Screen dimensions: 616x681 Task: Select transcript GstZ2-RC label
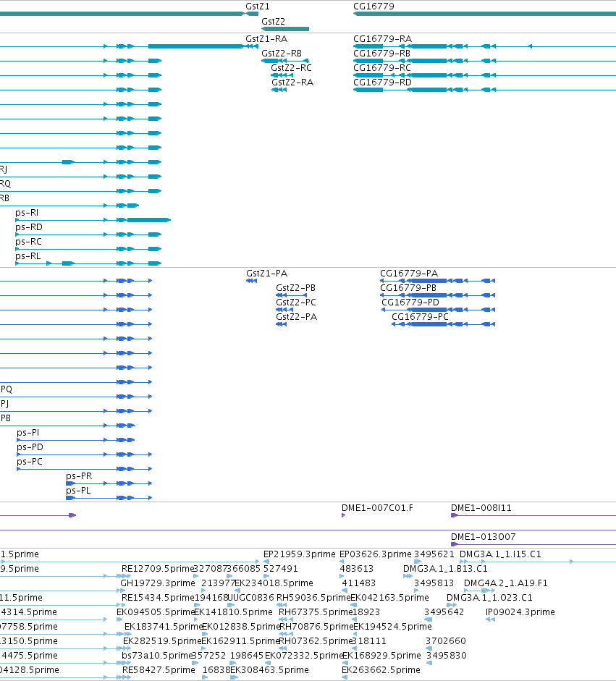[x=291, y=68]
